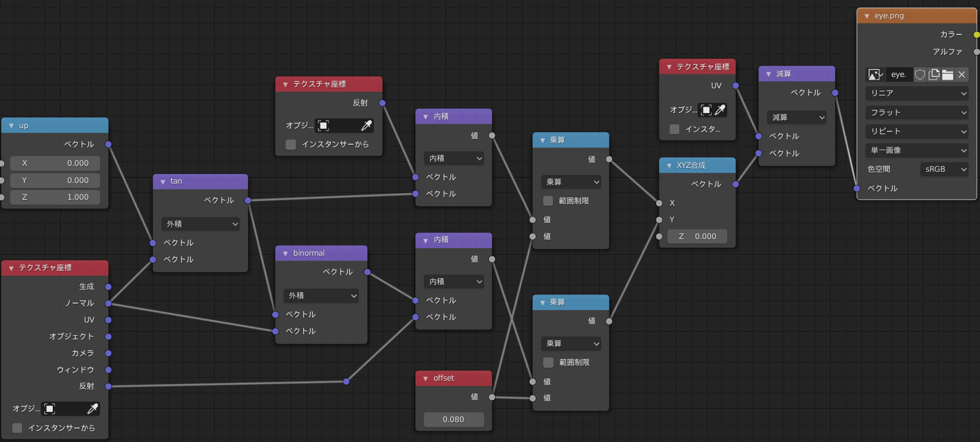
Task: Enable インスタンサーから in node with 生成 output
Action: click(x=17, y=428)
